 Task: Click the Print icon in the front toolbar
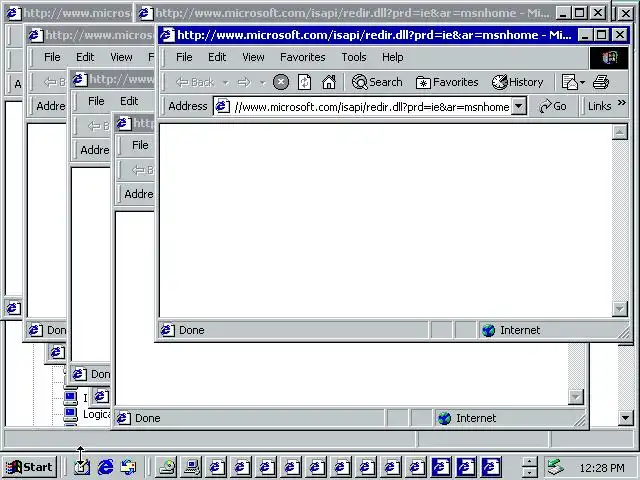pos(601,82)
